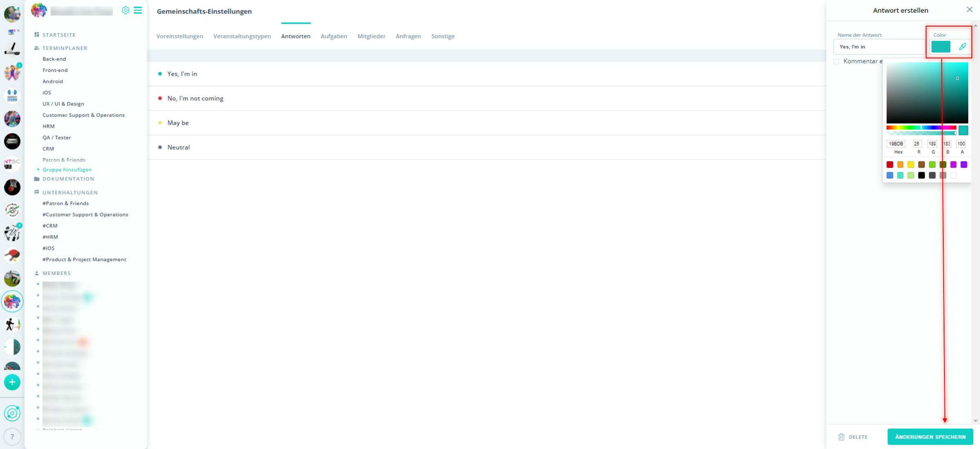Pick the red preset color swatch
980x449 pixels.
click(x=890, y=164)
